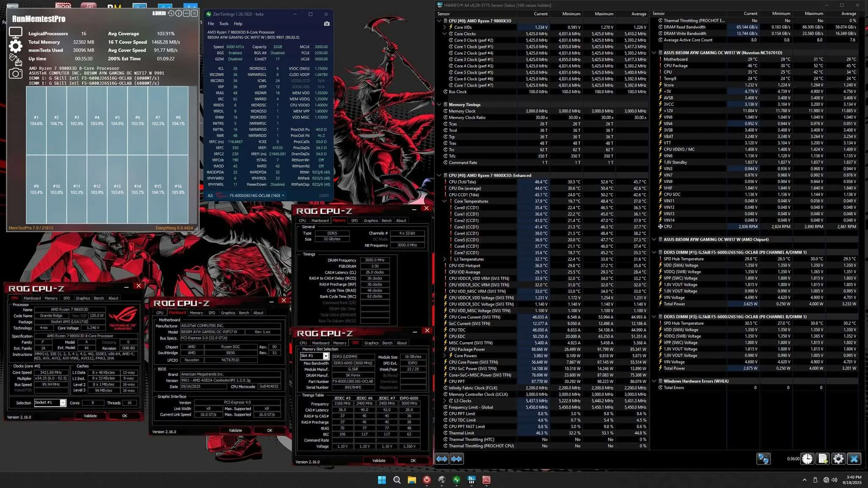This screenshot has width=868, height=488.
Task: Open HWiNFO sensor settings gear icon
Action: 838,459
